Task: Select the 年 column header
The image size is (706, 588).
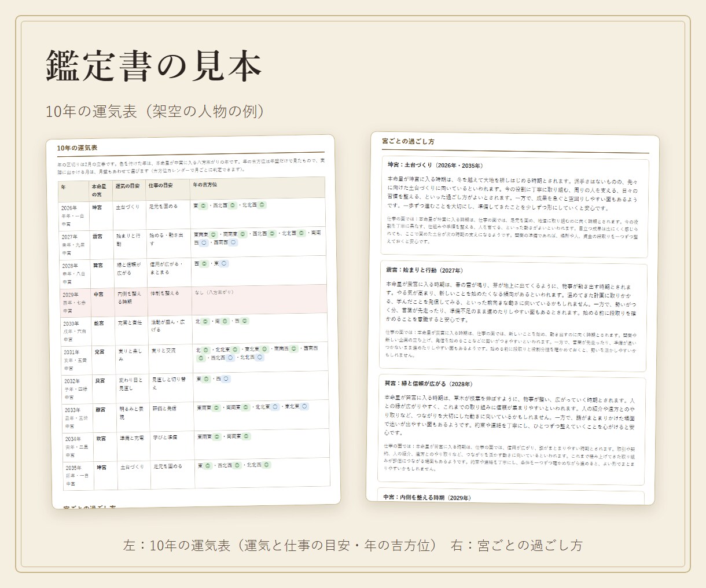Action: pyautogui.click(x=73, y=190)
